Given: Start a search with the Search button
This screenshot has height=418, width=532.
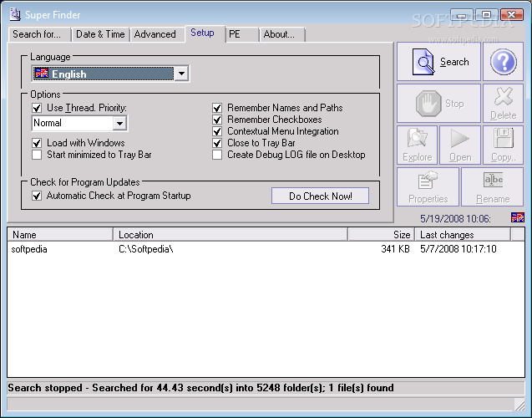Looking at the screenshot, I should 438,62.
